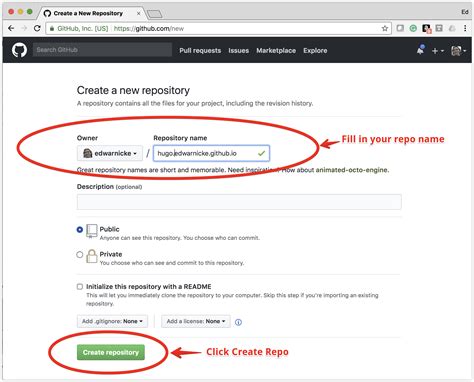
Task: Click the save-disk extension icon
Action: 439,28
